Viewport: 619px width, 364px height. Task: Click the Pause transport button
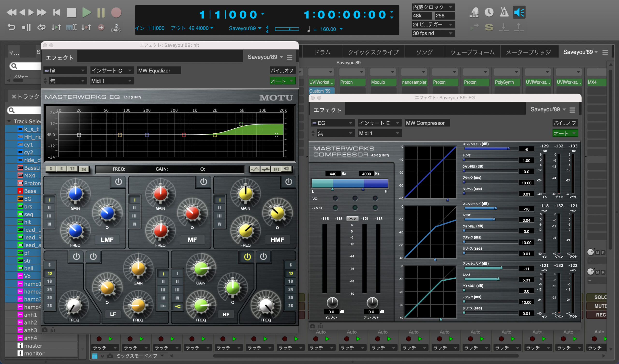tap(101, 13)
